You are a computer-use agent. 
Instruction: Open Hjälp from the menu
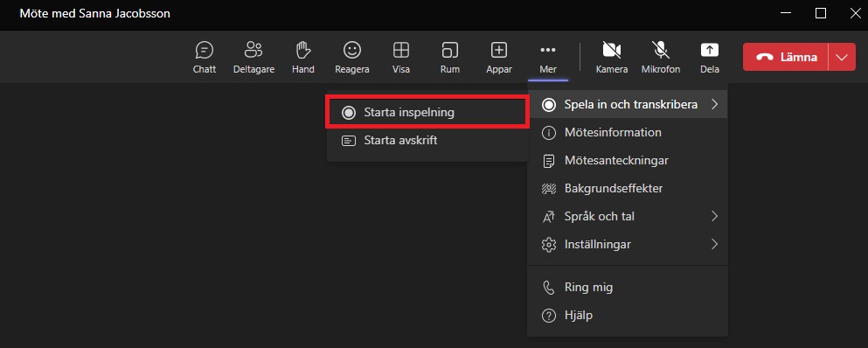pos(628,316)
